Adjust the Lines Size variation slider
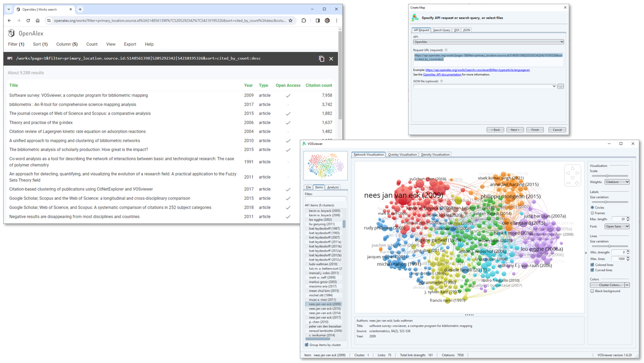Viewport: 644px width, 363px height. pyautogui.click(x=609, y=246)
